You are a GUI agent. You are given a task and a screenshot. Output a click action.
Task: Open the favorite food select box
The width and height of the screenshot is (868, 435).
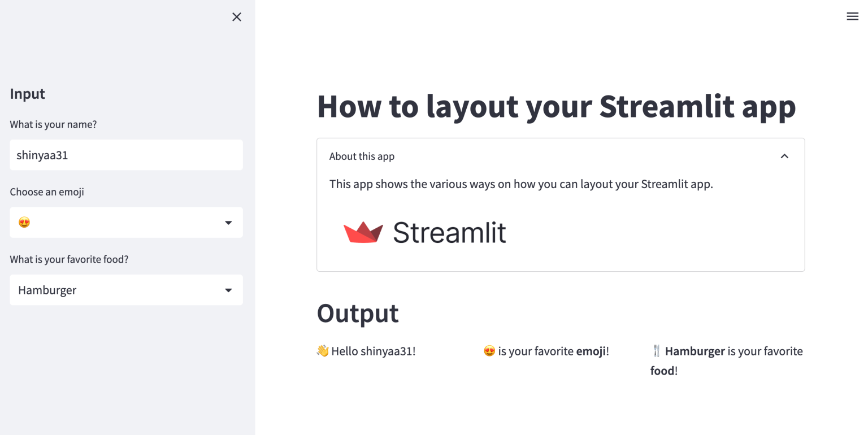(x=126, y=290)
